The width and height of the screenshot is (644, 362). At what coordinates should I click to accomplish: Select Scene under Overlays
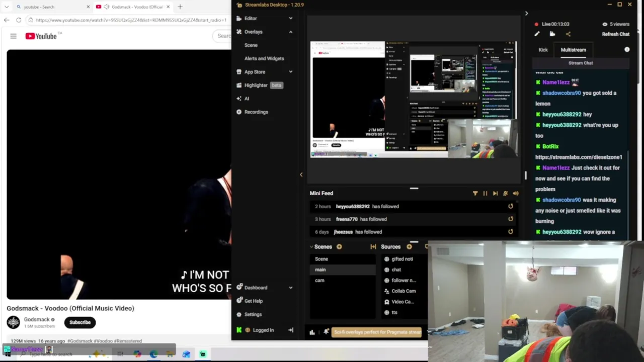(251, 45)
